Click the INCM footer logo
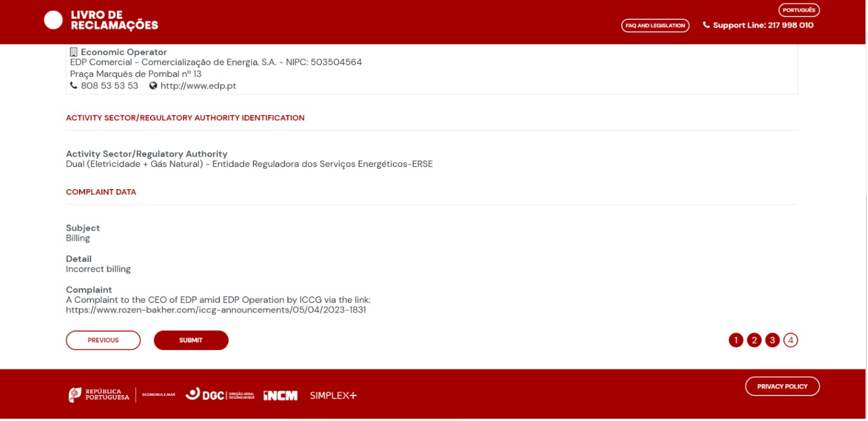868x421 pixels. (x=280, y=395)
